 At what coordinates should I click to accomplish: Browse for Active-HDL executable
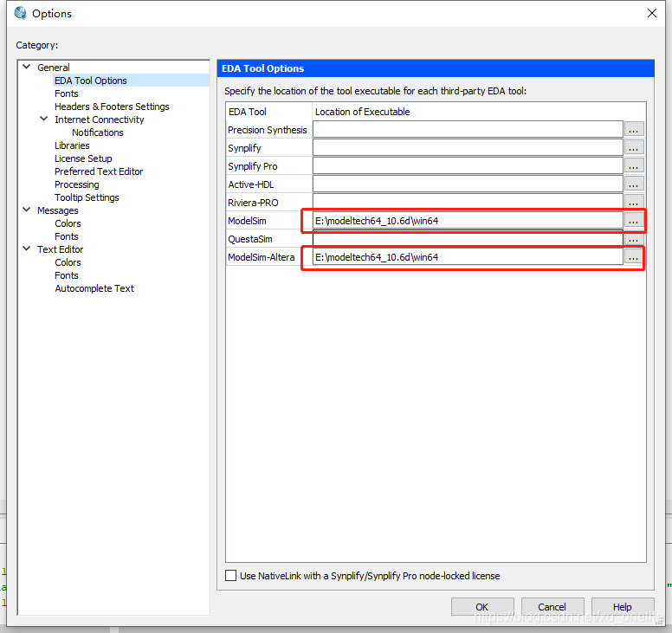[633, 184]
